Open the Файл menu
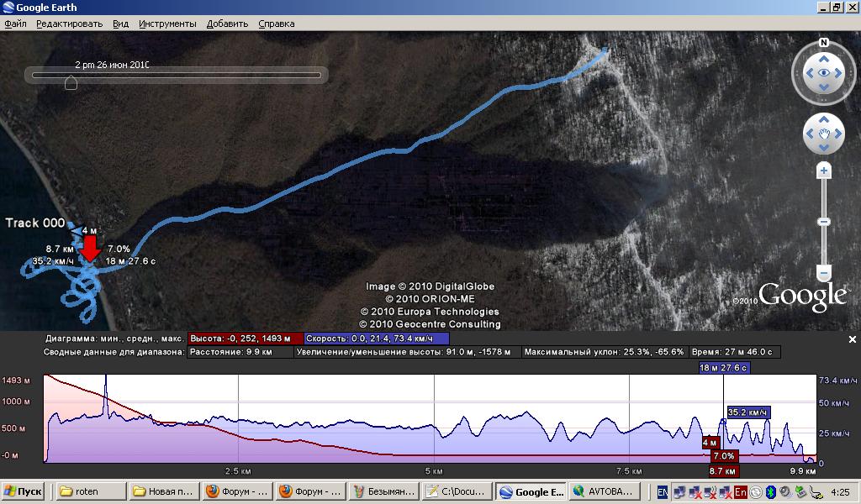861x504 pixels. coord(15,24)
